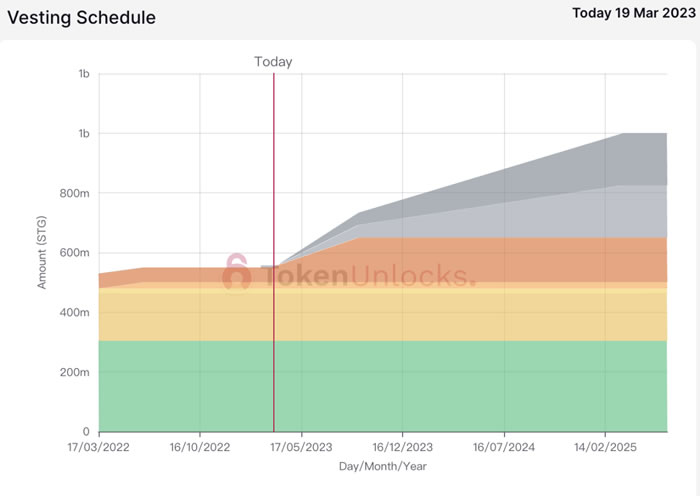Click the 'Today 19 Mar 2023' date text
This screenshot has width=700, height=496.
click(x=629, y=14)
